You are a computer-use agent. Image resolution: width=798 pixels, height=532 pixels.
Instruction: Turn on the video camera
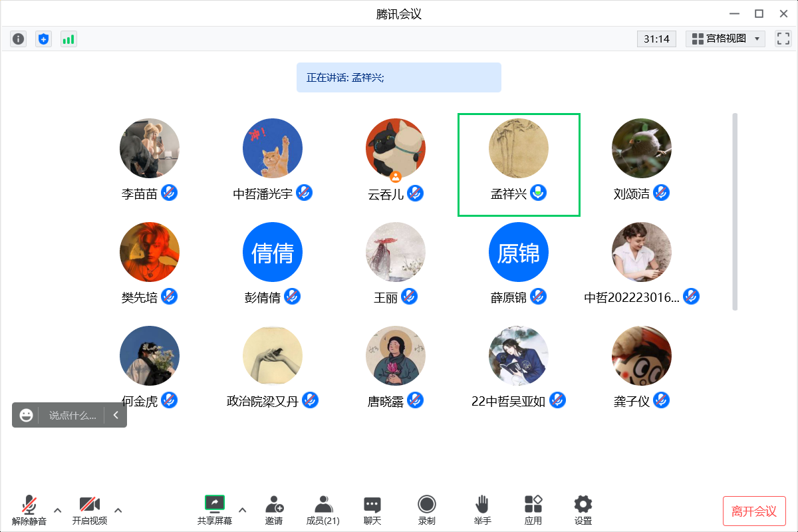click(90, 510)
